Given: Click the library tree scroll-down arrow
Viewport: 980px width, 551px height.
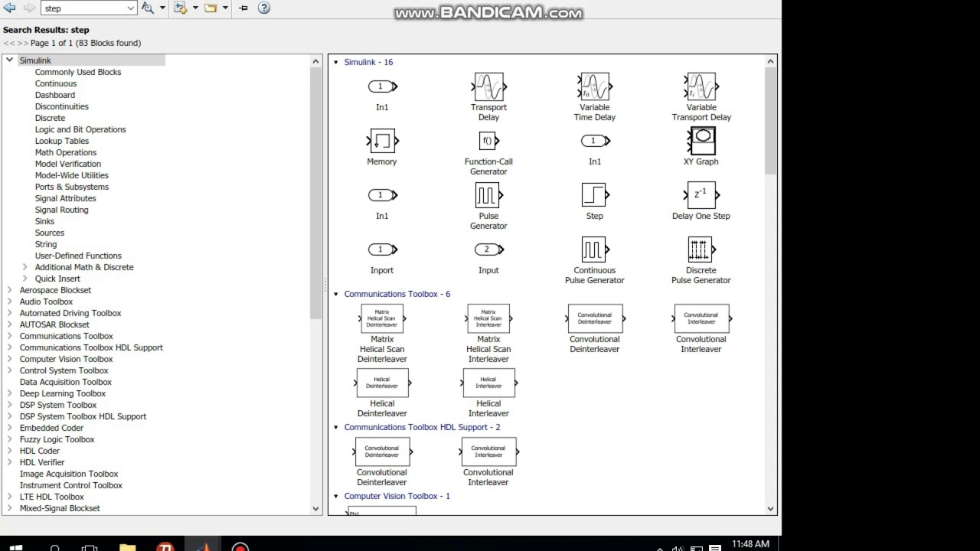Looking at the screenshot, I should [x=315, y=508].
